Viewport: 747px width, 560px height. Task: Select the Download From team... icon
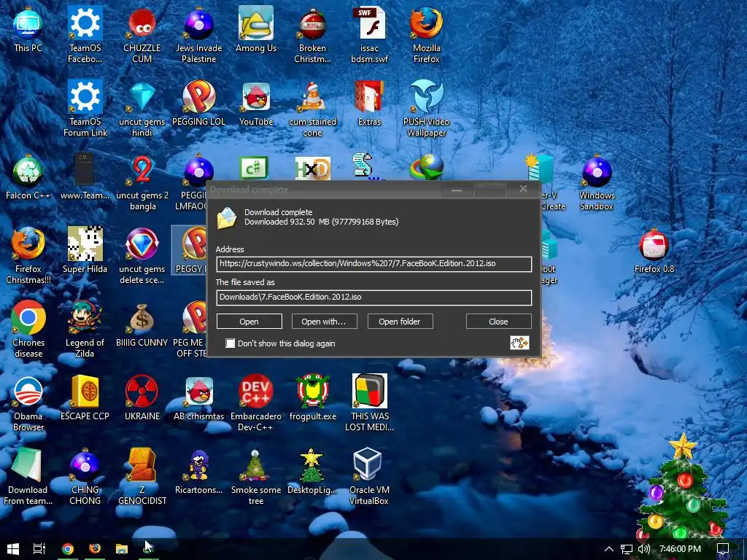(x=28, y=477)
